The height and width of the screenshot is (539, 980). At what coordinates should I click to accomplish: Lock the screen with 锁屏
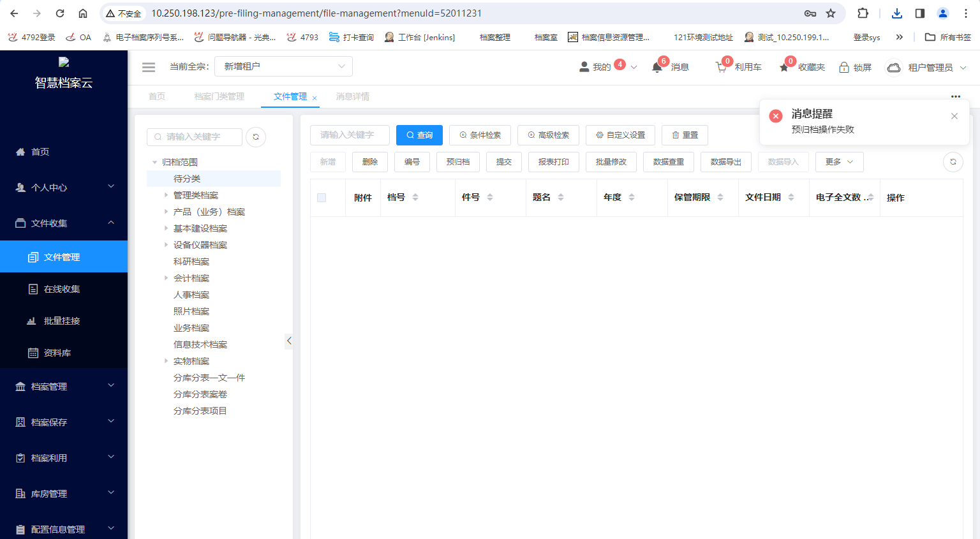[855, 67]
